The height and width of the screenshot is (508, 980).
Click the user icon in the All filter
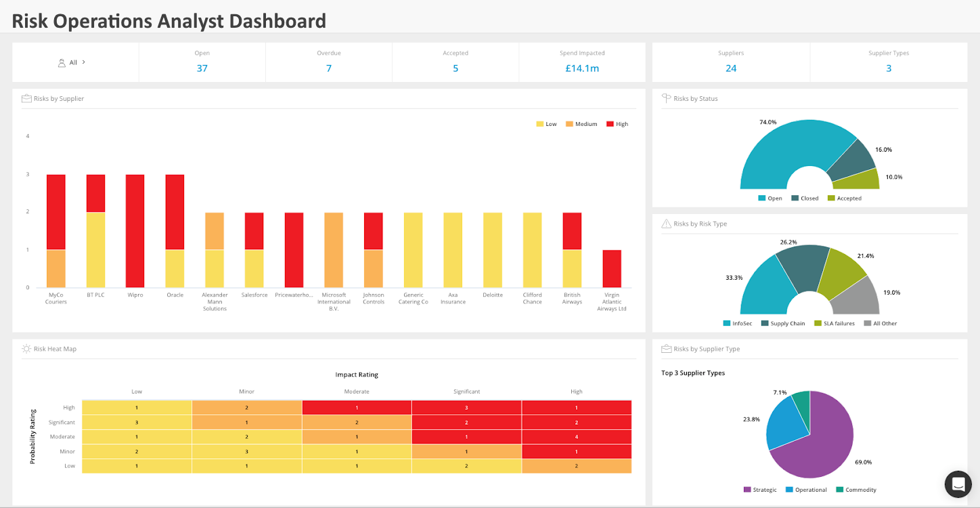tap(62, 62)
